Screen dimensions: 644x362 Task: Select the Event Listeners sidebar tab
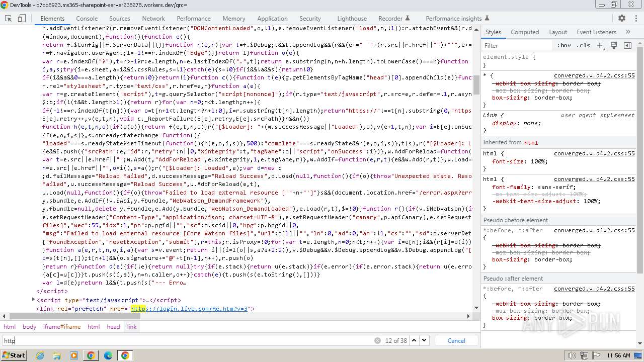coord(596,32)
